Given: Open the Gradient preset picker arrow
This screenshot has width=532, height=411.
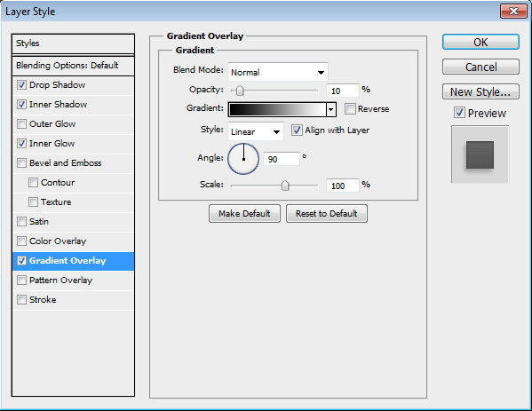Looking at the screenshot, I should pyautogui.click(x=331, y=109).
